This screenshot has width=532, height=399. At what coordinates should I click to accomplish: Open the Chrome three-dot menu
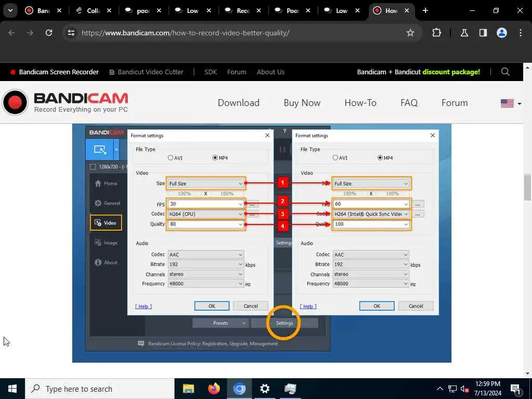(521, 33)
